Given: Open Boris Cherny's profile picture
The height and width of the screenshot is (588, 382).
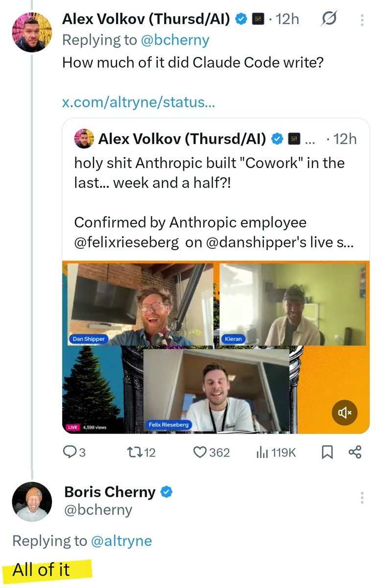Looking at the screenshot, I should click(x=32, y=501).
